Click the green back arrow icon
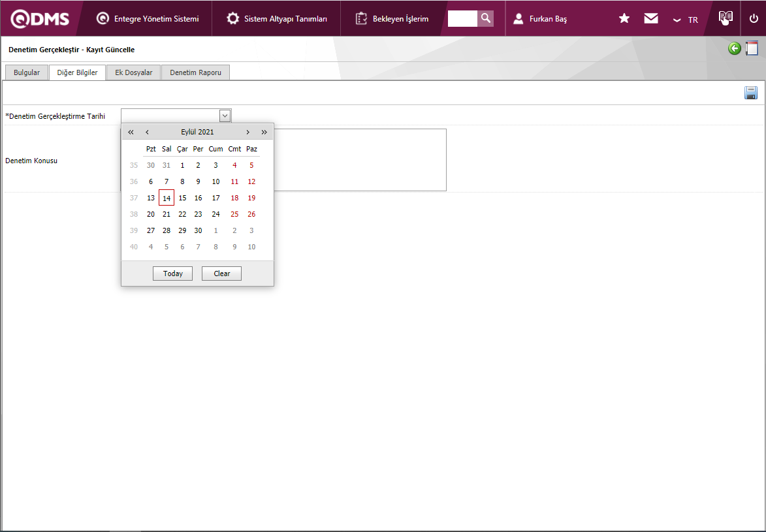The image size is (766, 532). [735, 48]
